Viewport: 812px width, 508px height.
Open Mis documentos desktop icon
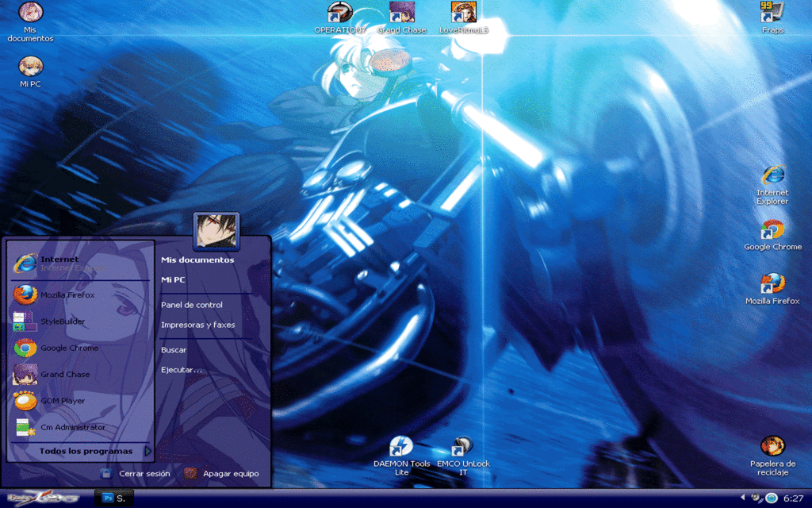point(31,12)
